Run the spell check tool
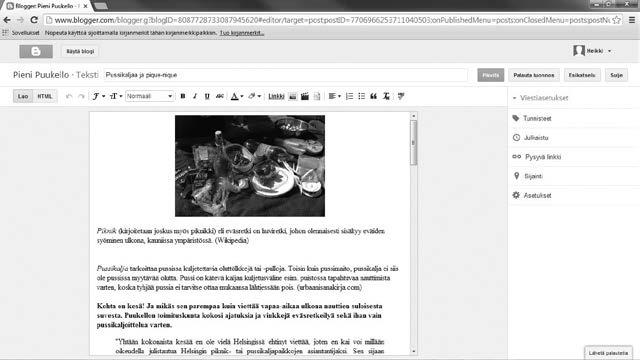This screenshot has height=360, width=640. 401,96
